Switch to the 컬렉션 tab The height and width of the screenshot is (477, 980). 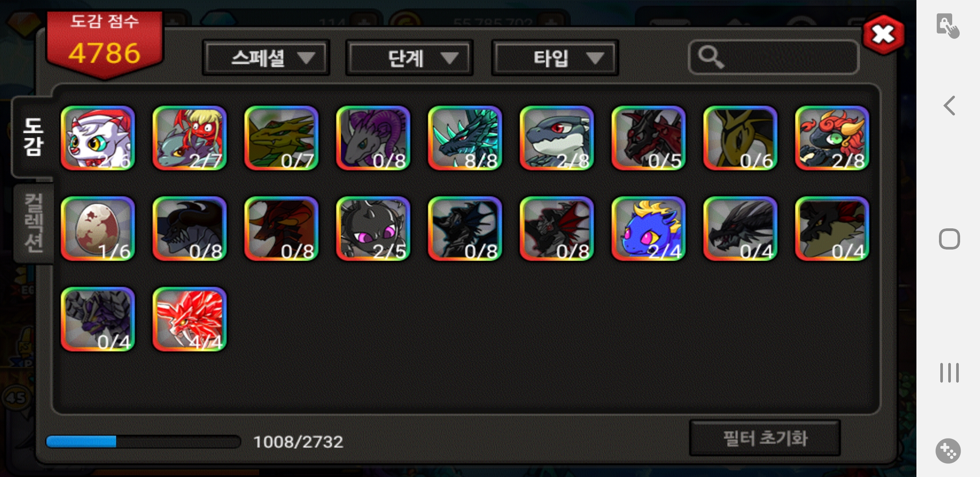point(34,223)
